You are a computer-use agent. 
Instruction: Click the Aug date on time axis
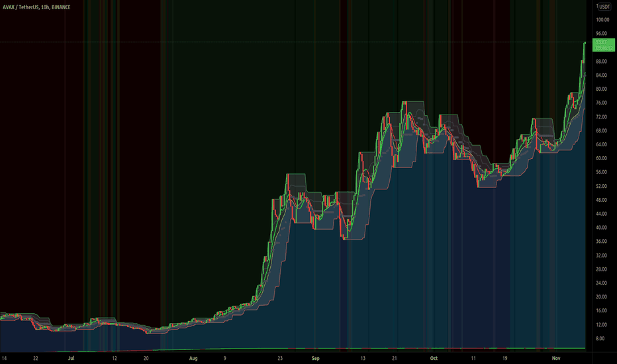coord(193,358)
